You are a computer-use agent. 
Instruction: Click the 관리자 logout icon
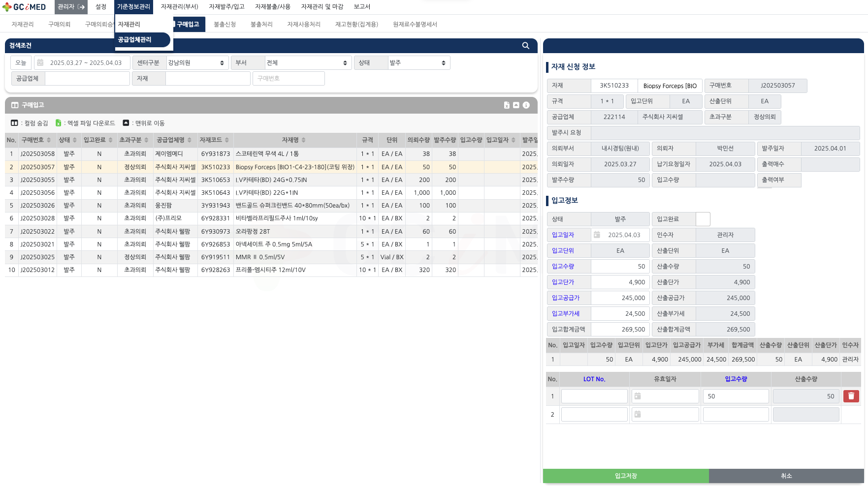(x=81, y=7)
